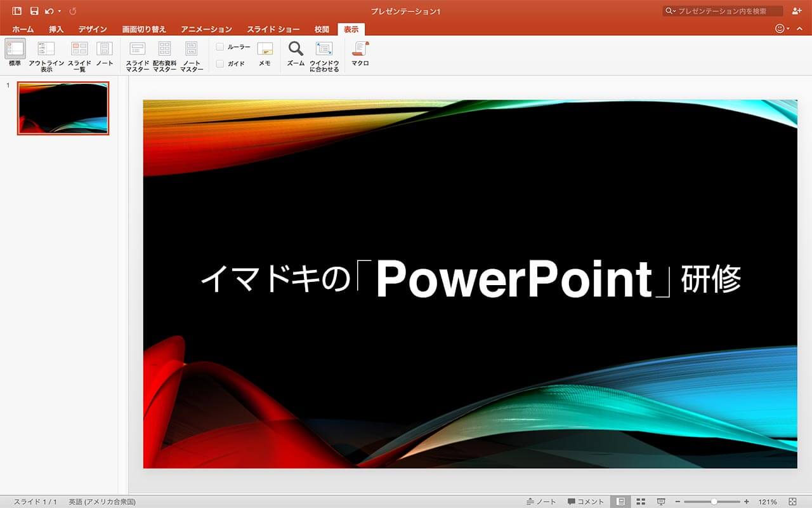812x508 pixels.
Task: Click the redo arrow icon
Action: click(x=72, y=11)
